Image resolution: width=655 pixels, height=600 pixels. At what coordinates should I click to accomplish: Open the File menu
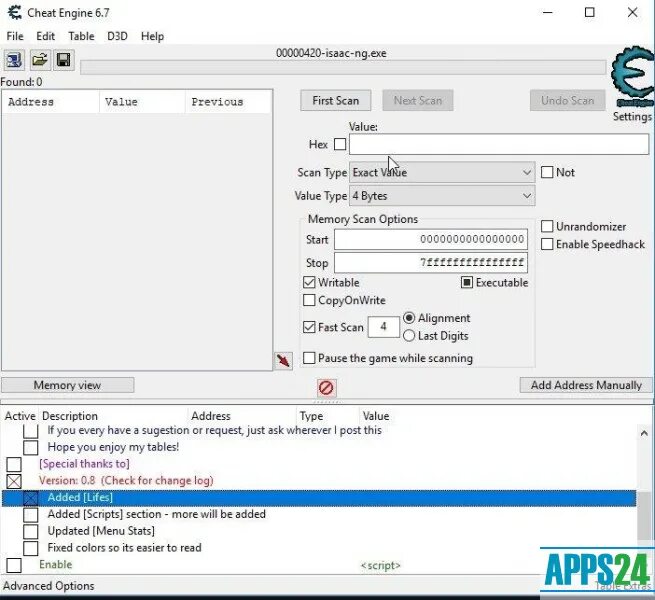pyautogui.click(x=15, y=36)
